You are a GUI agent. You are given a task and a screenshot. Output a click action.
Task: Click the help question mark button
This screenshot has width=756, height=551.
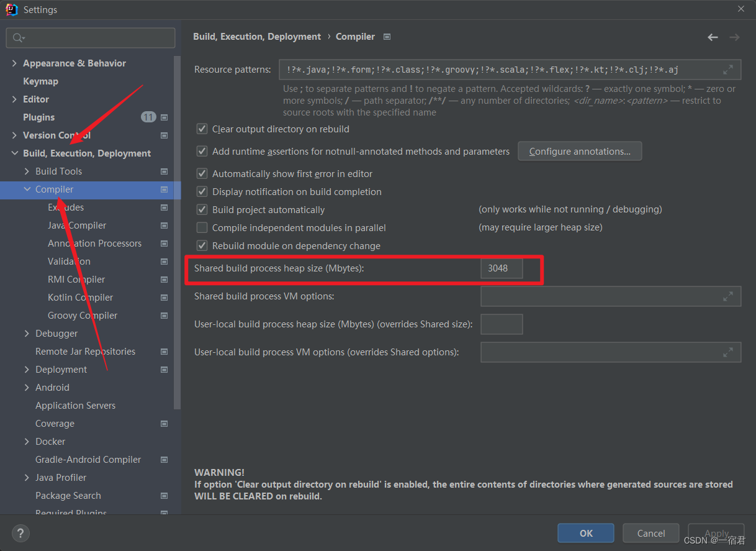pyautogui.click(x=20, y=533)
